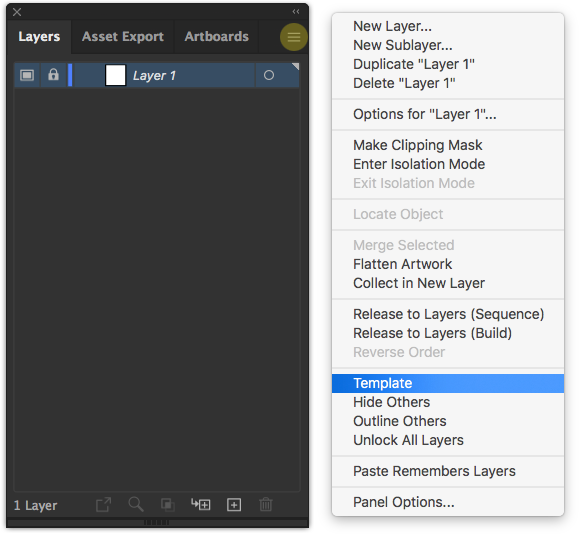Image resolution: width=581 pixels, height=538 pixels.
Task: Click Reverse Order menu entry
Action: point(448,352)
